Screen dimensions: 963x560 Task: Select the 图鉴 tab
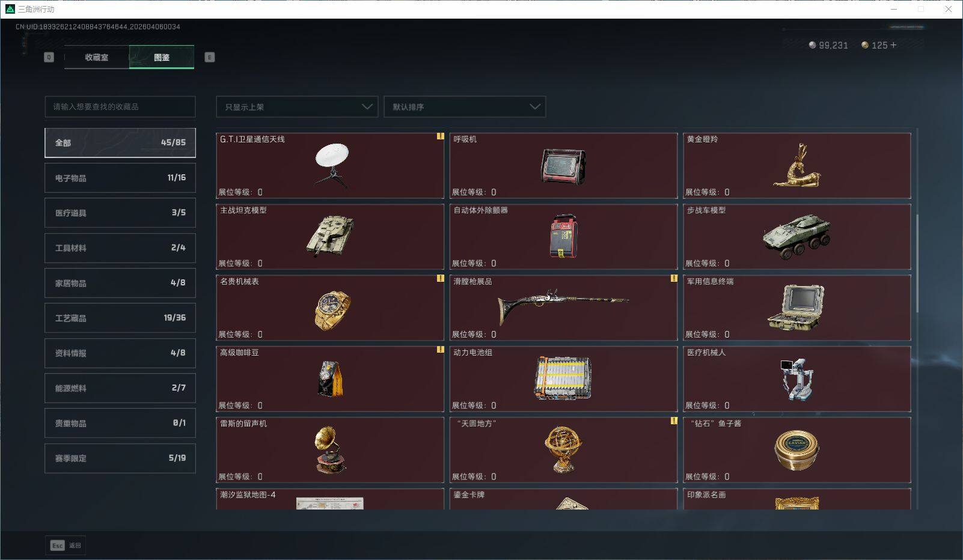click(x=162, y=57)
